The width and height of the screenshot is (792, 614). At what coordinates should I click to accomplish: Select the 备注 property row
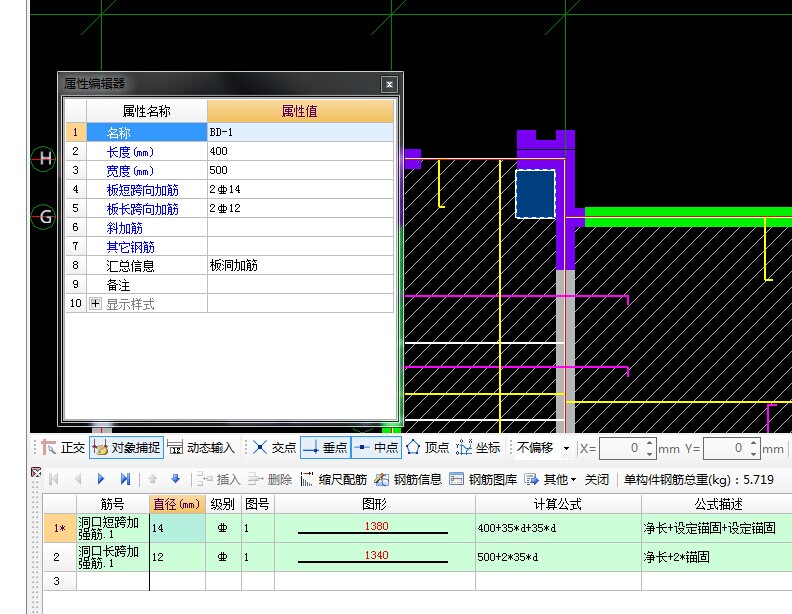click(x=229, y=285)
